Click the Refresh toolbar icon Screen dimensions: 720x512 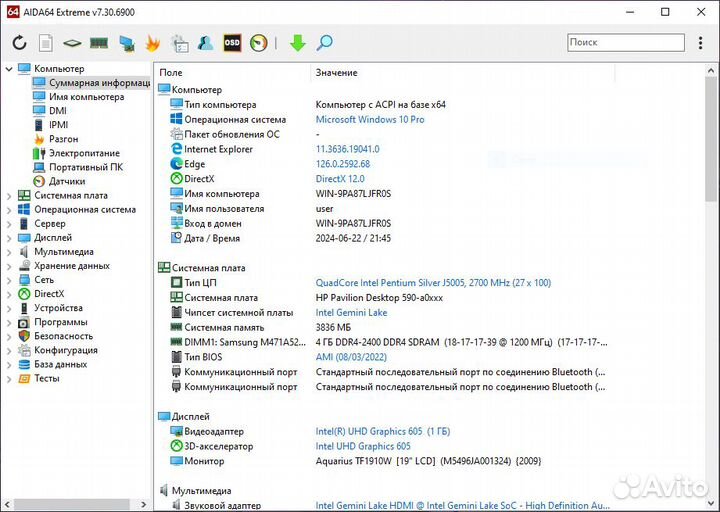[19, 43]
